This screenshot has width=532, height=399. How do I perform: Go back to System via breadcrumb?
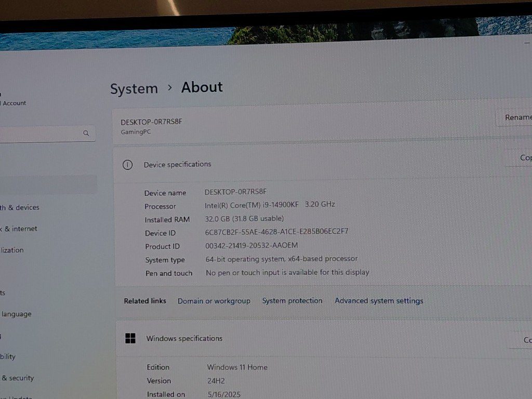(134, 89)
